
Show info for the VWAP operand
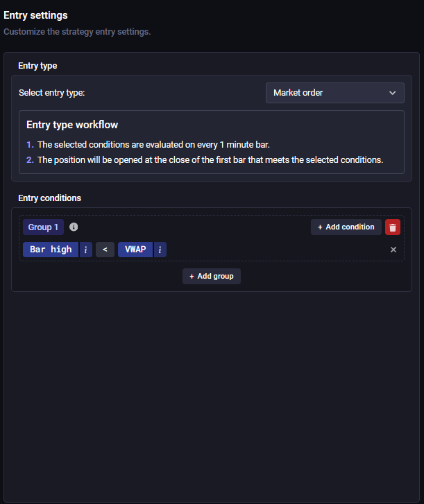[x=160, y=250]
